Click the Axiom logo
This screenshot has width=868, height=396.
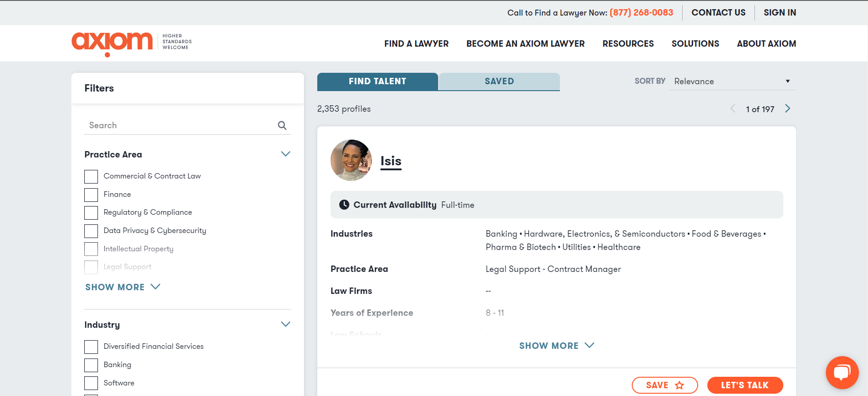(x=112, y=43)
